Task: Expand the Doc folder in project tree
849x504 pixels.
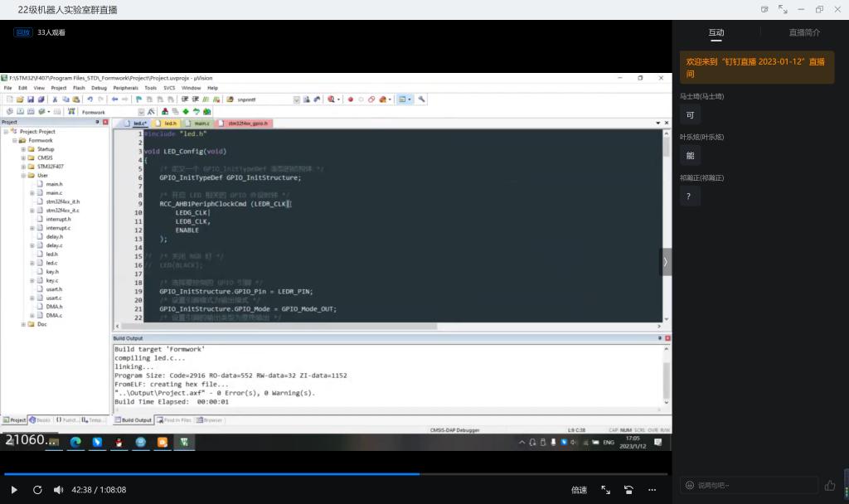Action: point(23,324)
